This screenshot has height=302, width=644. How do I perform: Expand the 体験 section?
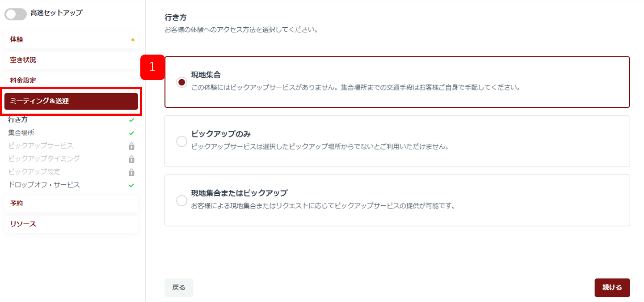(x=71, y=39)
